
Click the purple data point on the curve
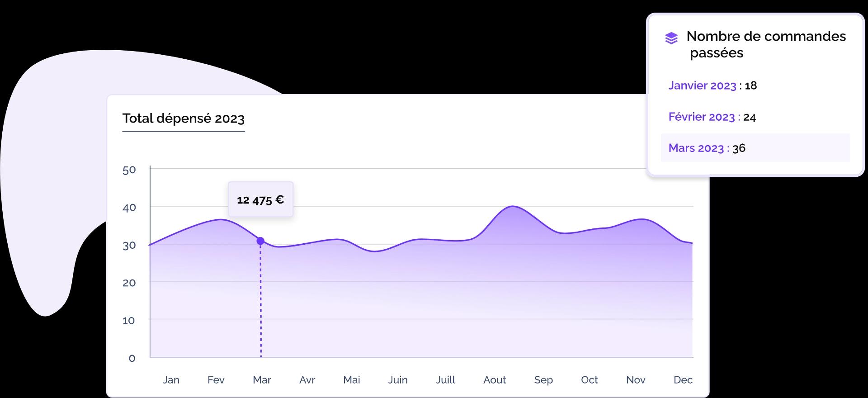[260, 241]
